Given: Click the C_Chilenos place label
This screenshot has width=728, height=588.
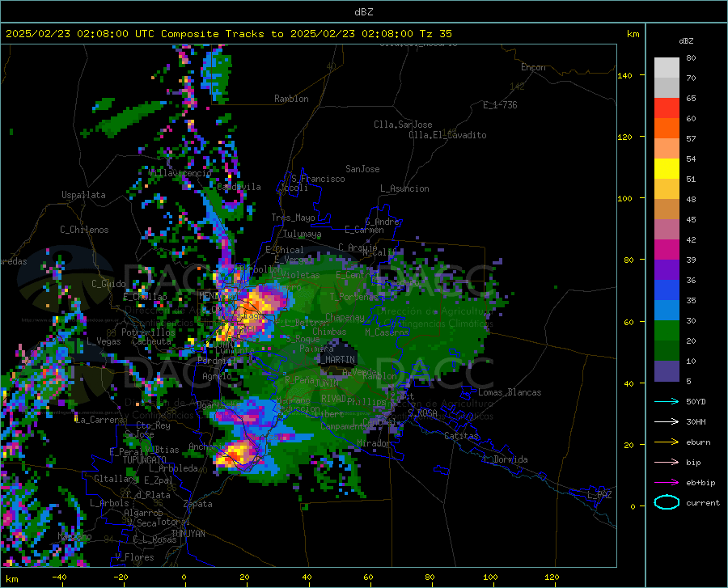Looking at the screenshot, I should coord(84,230).
